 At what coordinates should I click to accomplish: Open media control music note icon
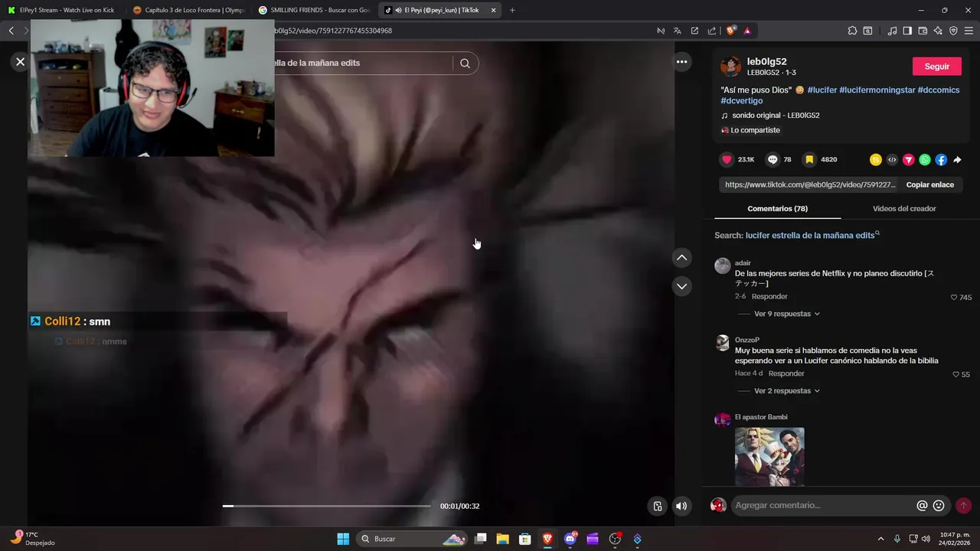click(x=892, y=31)
